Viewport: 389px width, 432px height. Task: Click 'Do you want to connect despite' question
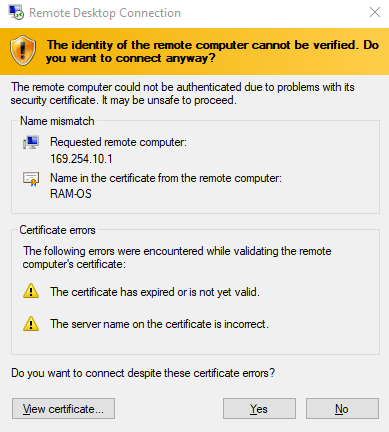tap(143, 373)
